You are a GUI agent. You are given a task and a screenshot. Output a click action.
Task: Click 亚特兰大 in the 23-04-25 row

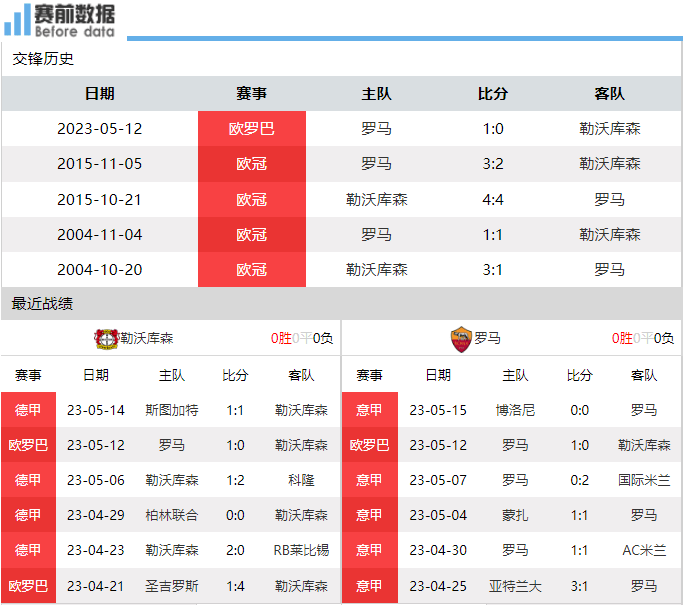(515, 586)
